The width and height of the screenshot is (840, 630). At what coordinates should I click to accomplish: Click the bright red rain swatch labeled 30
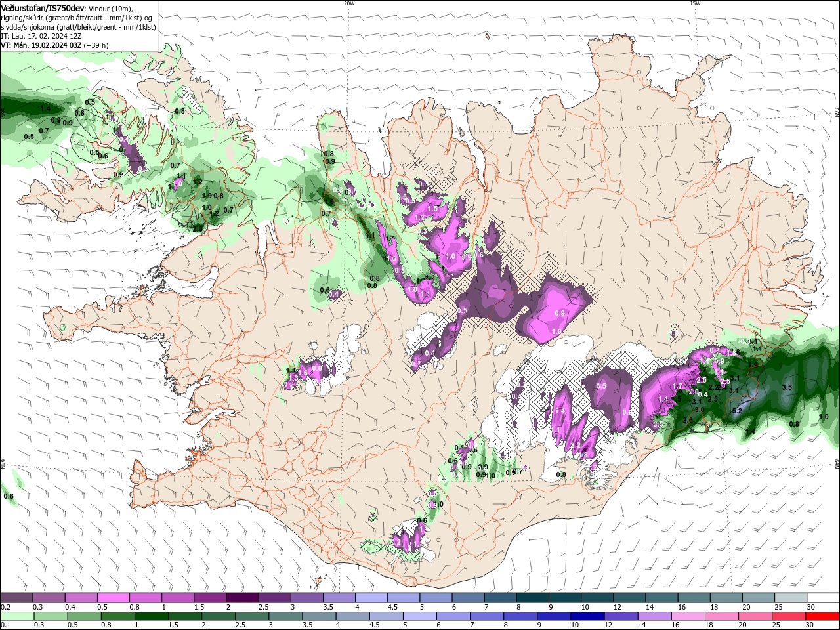(822, 616)
